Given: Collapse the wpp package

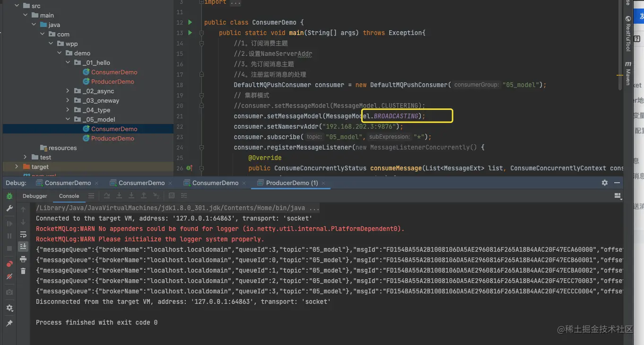Looking at the screenshot, I should tap(51, 44).
